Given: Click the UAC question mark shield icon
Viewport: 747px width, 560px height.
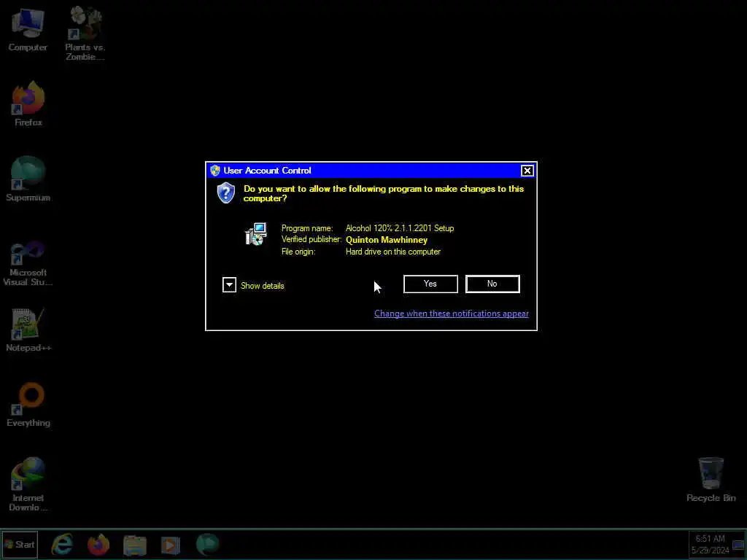Looking at the screenshot, I should point(226,192).
